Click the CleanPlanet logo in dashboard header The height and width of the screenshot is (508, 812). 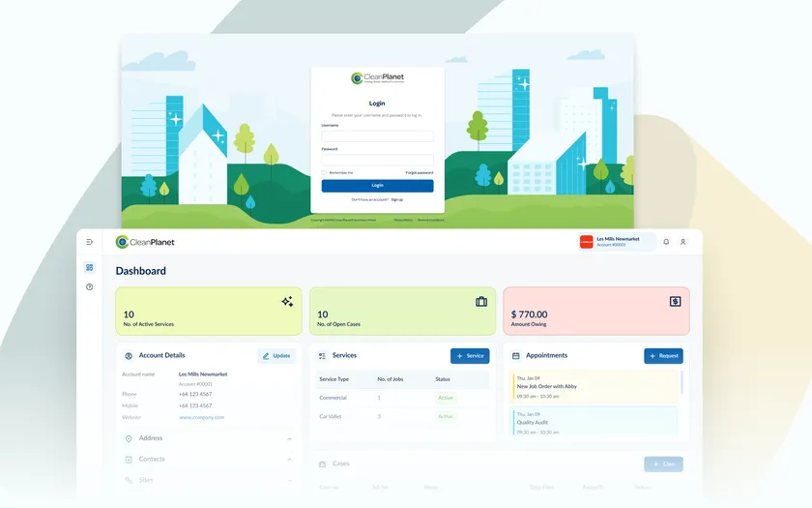pos(145,242)
